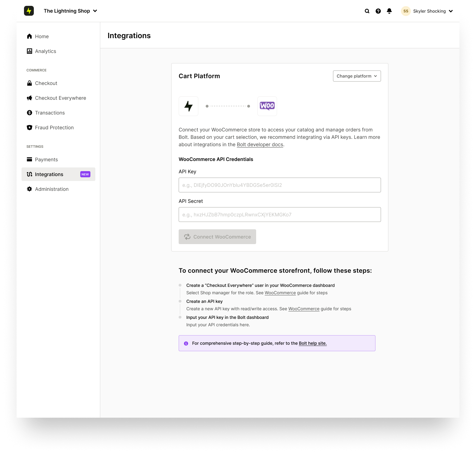Image resolution: width=476 pixels, height=454 pixels.
Task: Click the SETTINGS section label
Action: coord(35,147)
